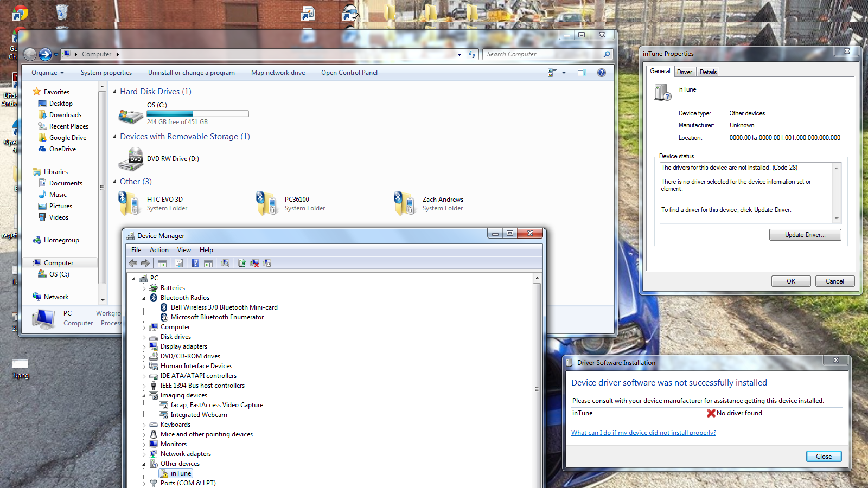Open 'What can I do if my device...' link
The image size is (868, 488).
coord(643,433)
